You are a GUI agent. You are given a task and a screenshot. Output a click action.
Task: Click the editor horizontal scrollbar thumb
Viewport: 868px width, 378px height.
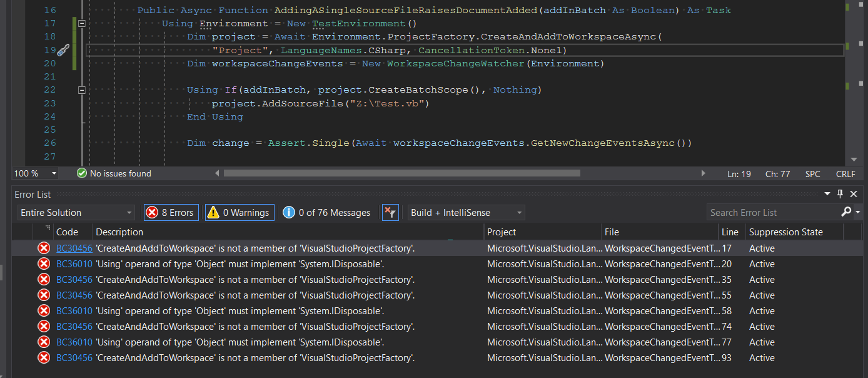[x=401, y=173]
